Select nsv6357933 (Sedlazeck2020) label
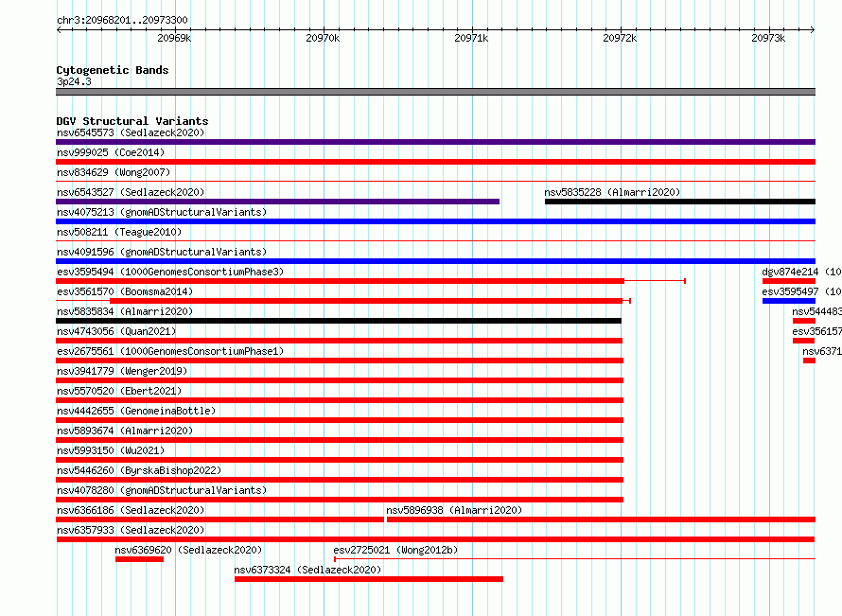The width and height of the screenshot is (842, 616). (x=131, y=530)
